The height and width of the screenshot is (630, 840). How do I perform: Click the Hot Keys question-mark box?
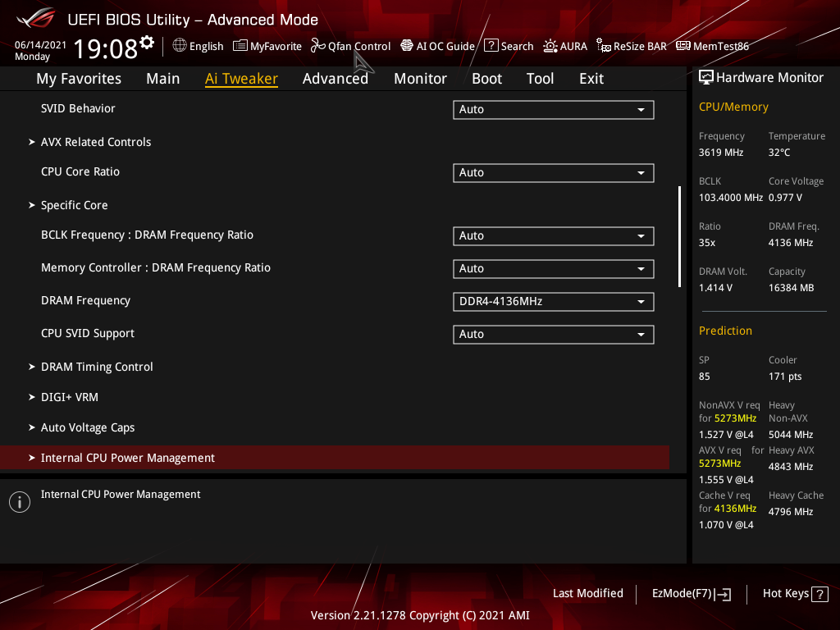pos(819,594)
